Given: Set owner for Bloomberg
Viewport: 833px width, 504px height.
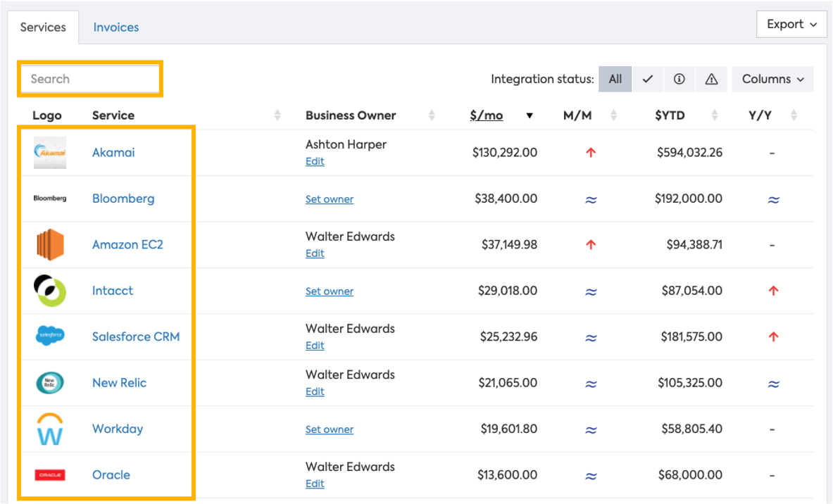Looking at the screenshot, I should [330, 199].
